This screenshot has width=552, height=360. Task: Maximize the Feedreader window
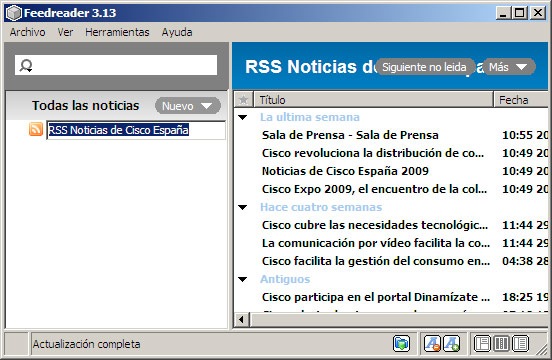click(x=519, y=13)
